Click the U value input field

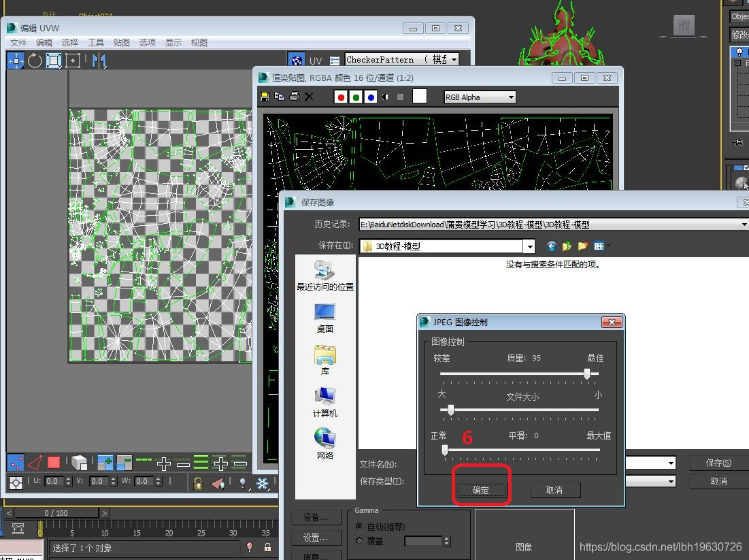(54, 481)
